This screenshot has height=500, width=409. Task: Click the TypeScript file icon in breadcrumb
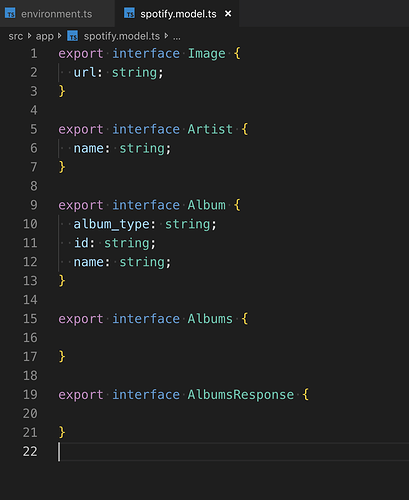click(73, 36)
